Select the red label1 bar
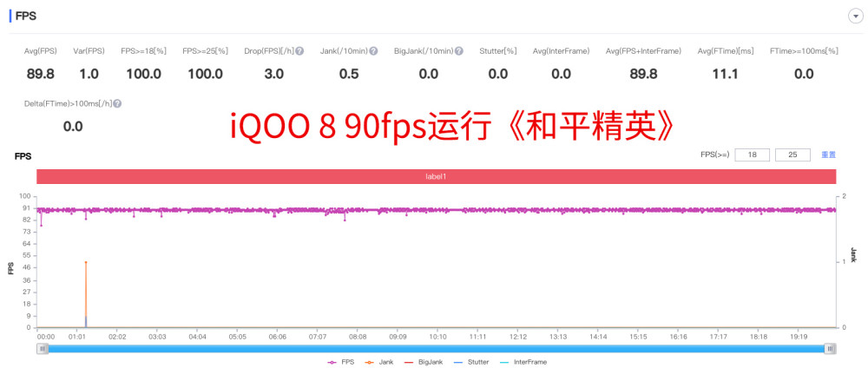This screenshot has height=368, width=868. click(x=436, y=176)
